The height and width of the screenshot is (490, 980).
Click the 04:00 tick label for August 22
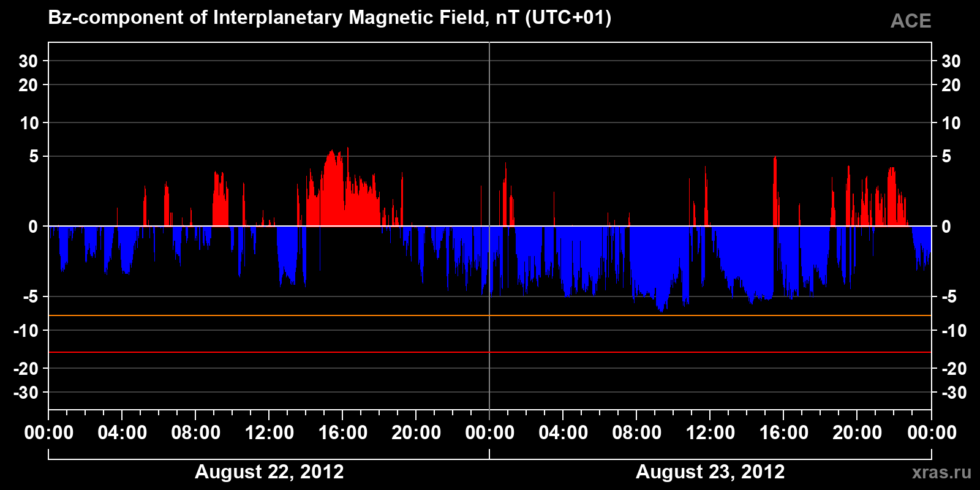click(123, 432)
